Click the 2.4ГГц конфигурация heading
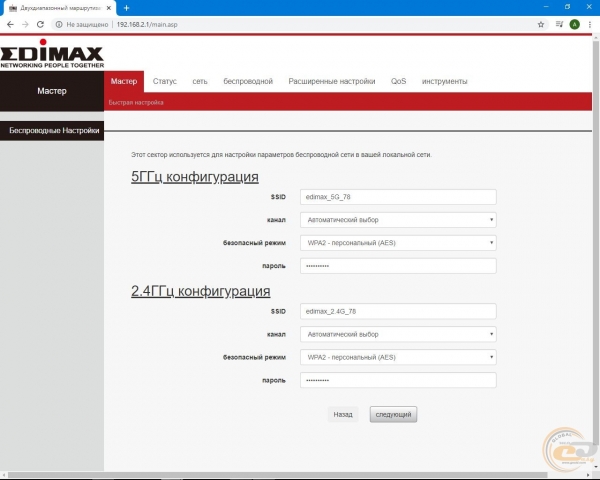 [x=201, y=291]
